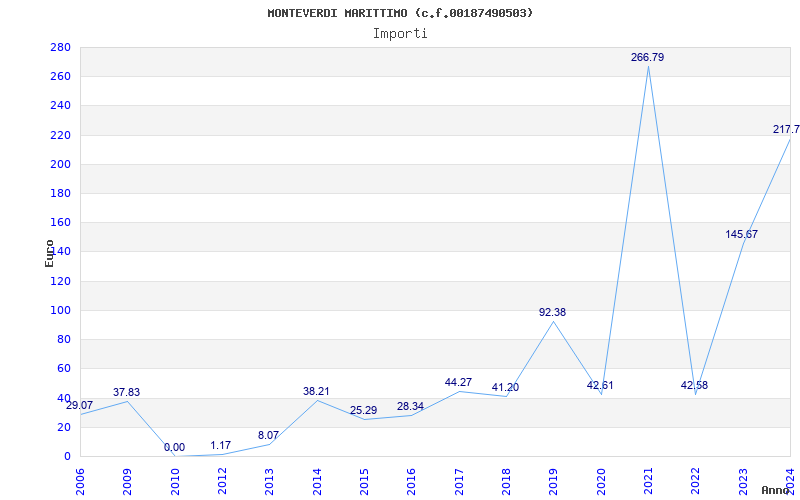The height and width of the screenshot is (500, 800).
Task: Click year 2014 on x-axis
Action: click(317, 481)
